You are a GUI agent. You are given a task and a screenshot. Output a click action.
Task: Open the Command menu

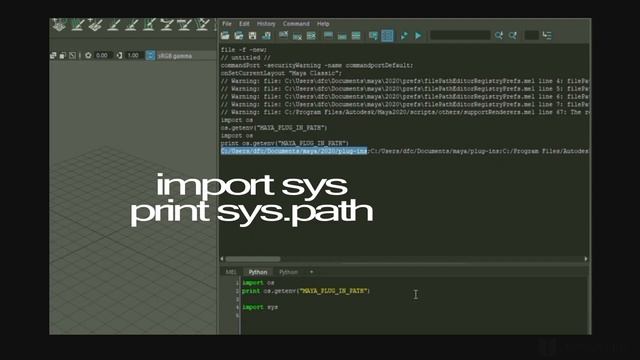[296, 24]
